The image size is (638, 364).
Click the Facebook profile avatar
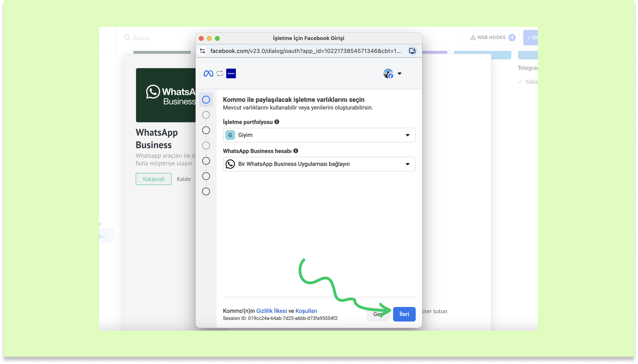coord(388,73)
